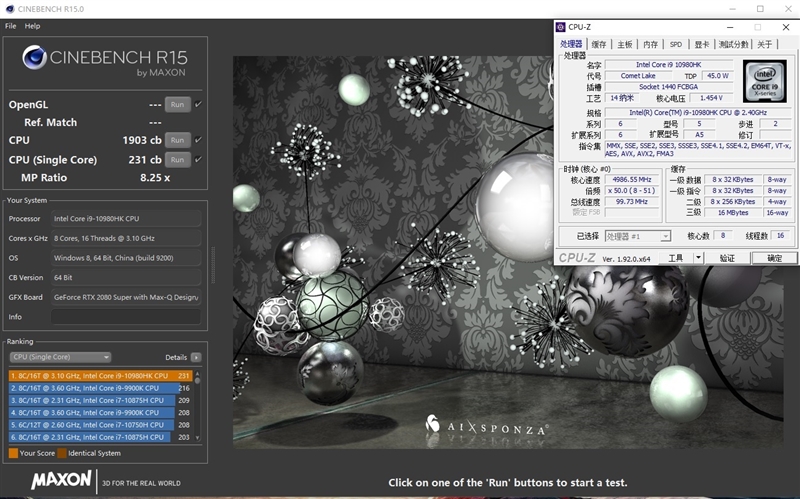Switch to the 缓存 tab in CPU-Z
The width and height of the screenshot is (800, 499).
599,44
